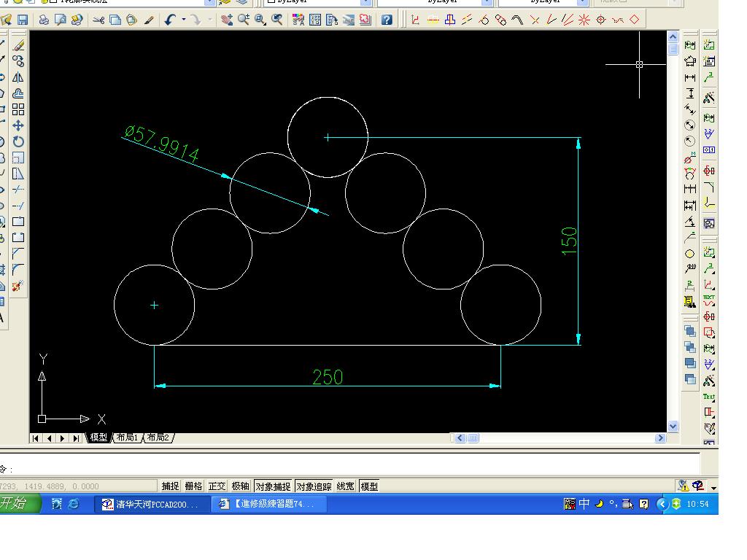Image resolution: width=747 pixels, height=560 pixels.
Task: Select the Rotate tool
Action: click(x=18, y=141)
